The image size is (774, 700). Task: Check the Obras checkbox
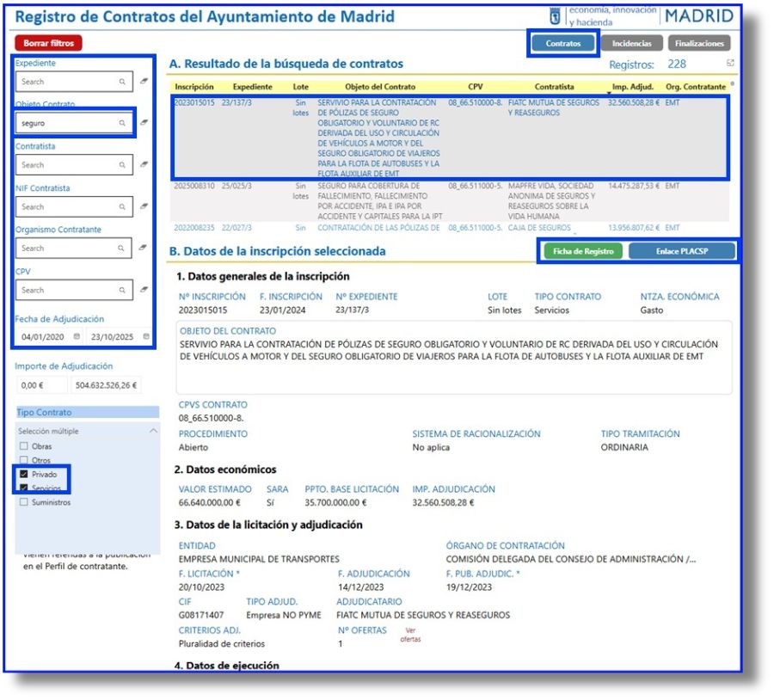coord(24,445)
